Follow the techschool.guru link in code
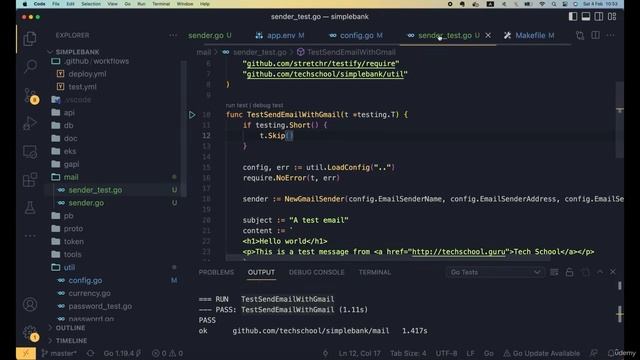 458,252
